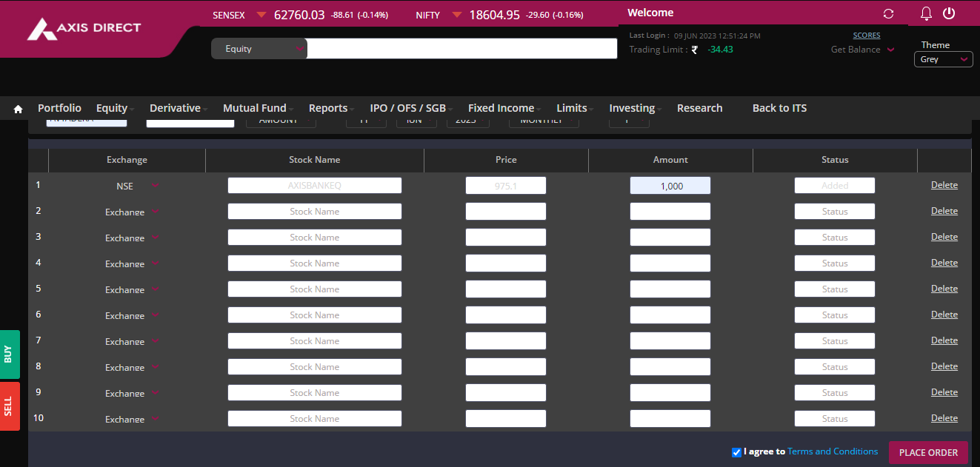Open the Research menu item
The image size is (980, 467).
699,108
